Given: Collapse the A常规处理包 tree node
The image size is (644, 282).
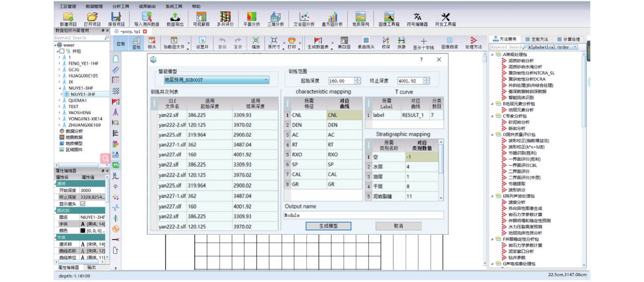Looking at the screenshot, I should (x=492, y=55).
